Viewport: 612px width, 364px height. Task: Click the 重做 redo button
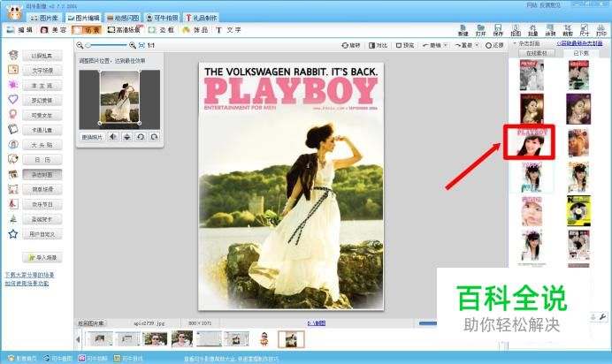click(463, 45)
